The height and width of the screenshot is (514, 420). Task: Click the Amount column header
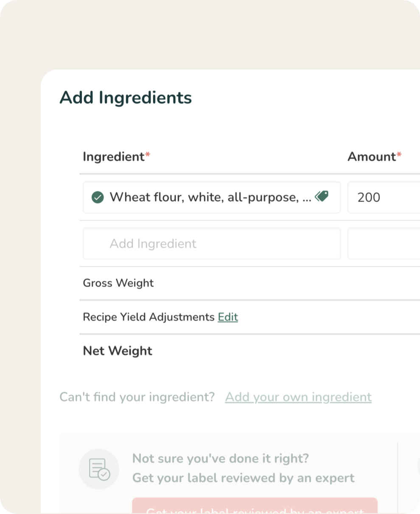point(372,157)
